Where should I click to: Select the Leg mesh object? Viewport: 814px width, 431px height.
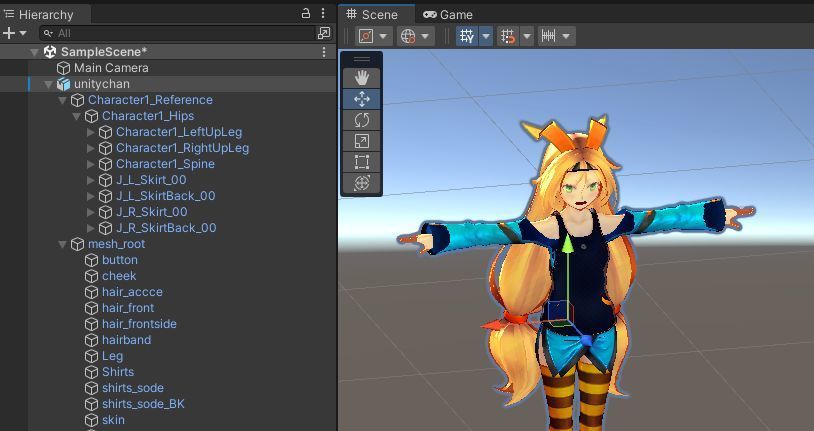pyautogui.click(x=113, y=356)
